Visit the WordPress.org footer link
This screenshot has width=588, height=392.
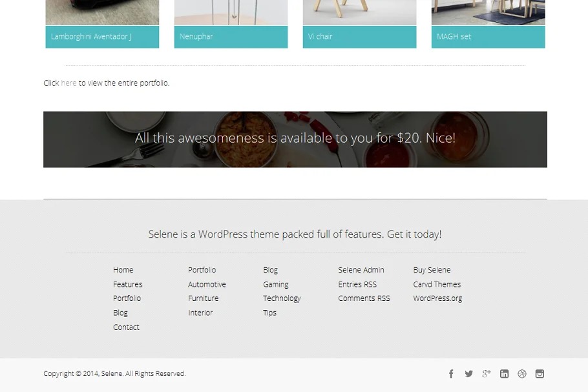pos(437,298)
